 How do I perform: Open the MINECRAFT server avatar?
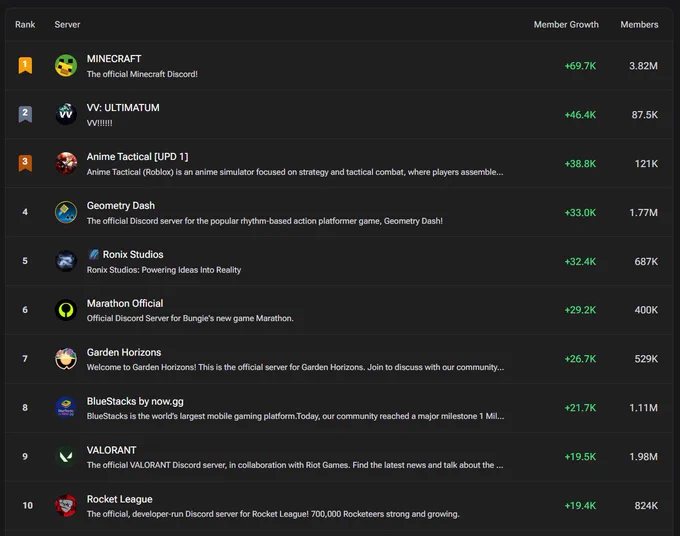point(66,65)
